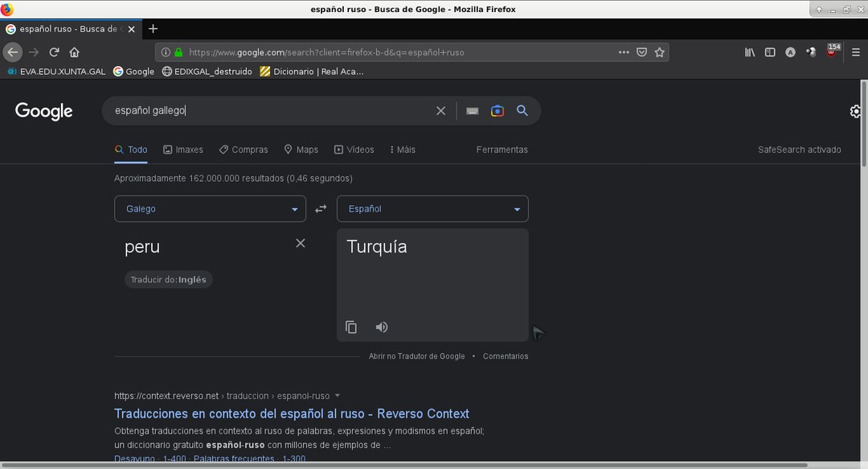868x469 pixels.
Task: Switch to the Imaxes results tab
Action: pyautogui.click(x=183, y=149)
